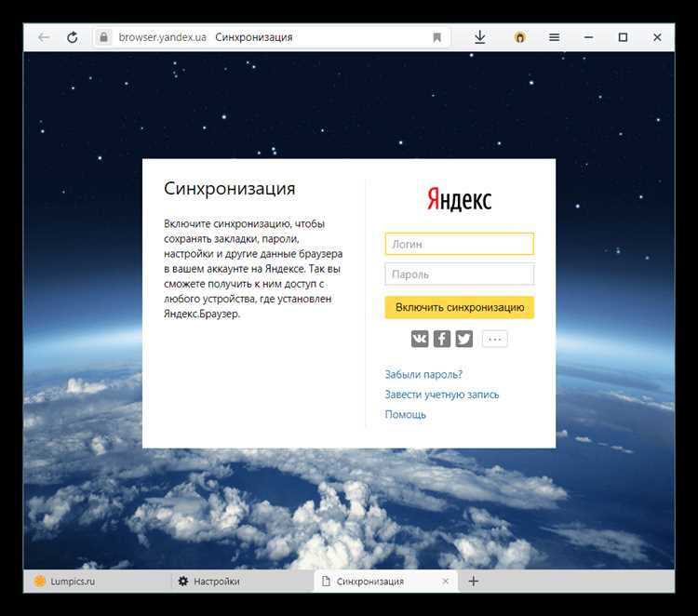Image resolution: width=698 pixels, height=616 pixels.
Task: Click the yellow round extension icon
Action: click(x=520, y=37)
